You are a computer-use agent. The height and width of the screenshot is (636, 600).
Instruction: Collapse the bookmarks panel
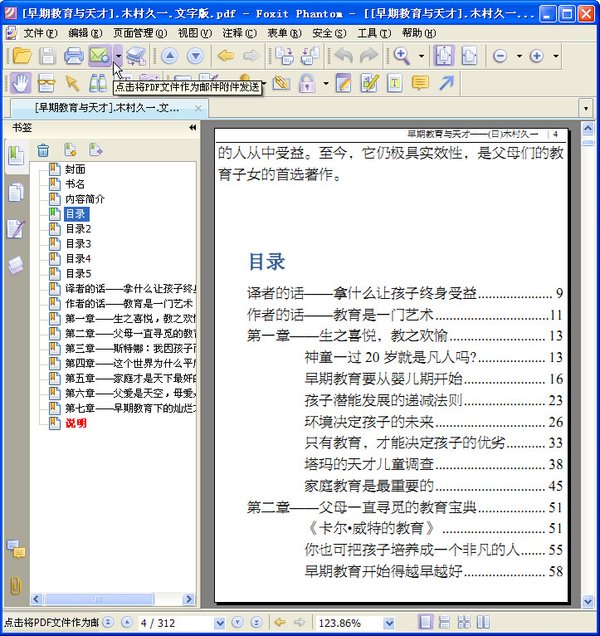coord(193,128)
